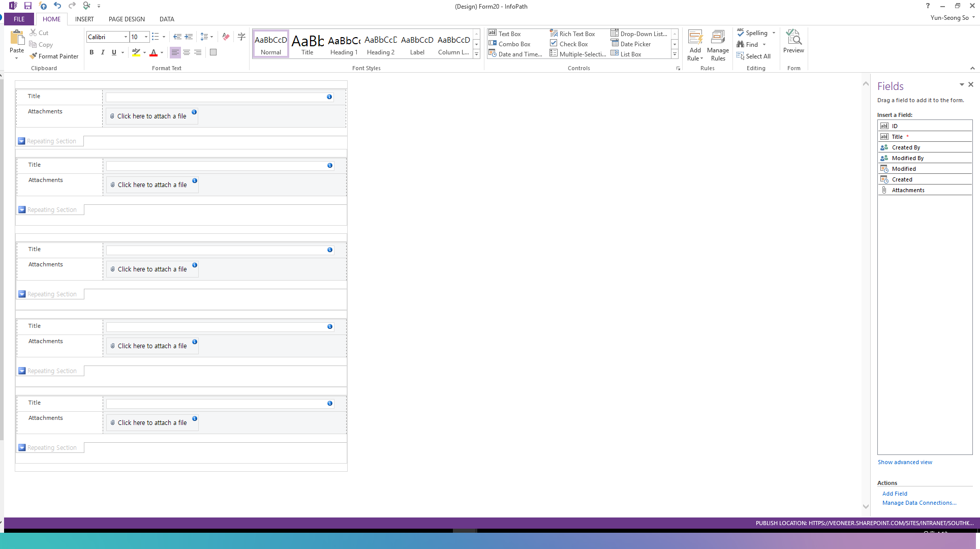
Task: Open the FILE tab
Action: tap(19, 19)
